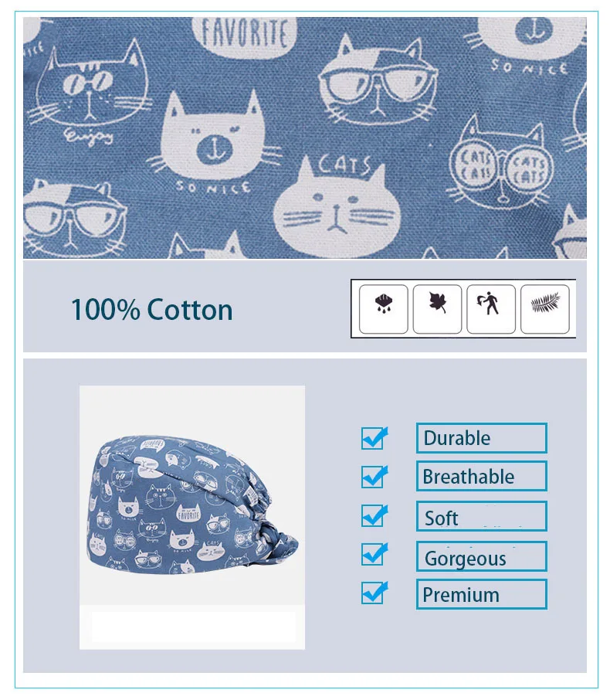Image resolution: width=610 pixels, height=700 pixels.
Task: Toggle the checkbox beside Soft
Action: [x=374, y=515]
